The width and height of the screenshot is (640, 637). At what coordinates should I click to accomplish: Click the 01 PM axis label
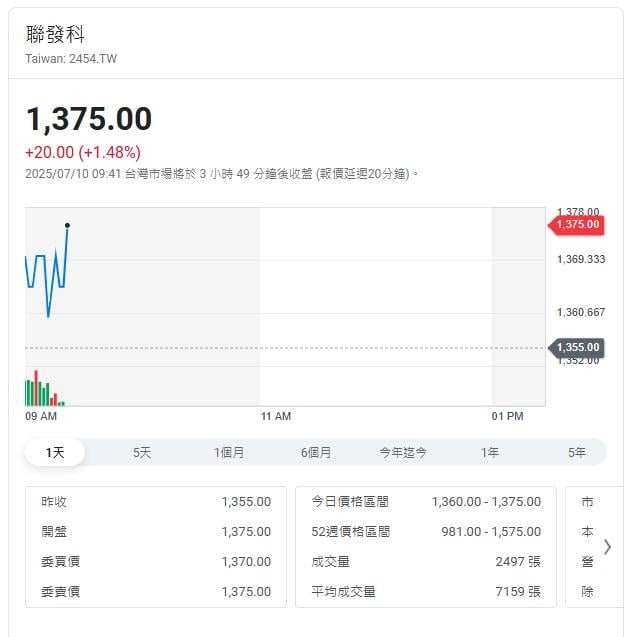click(x=507, y=416)
